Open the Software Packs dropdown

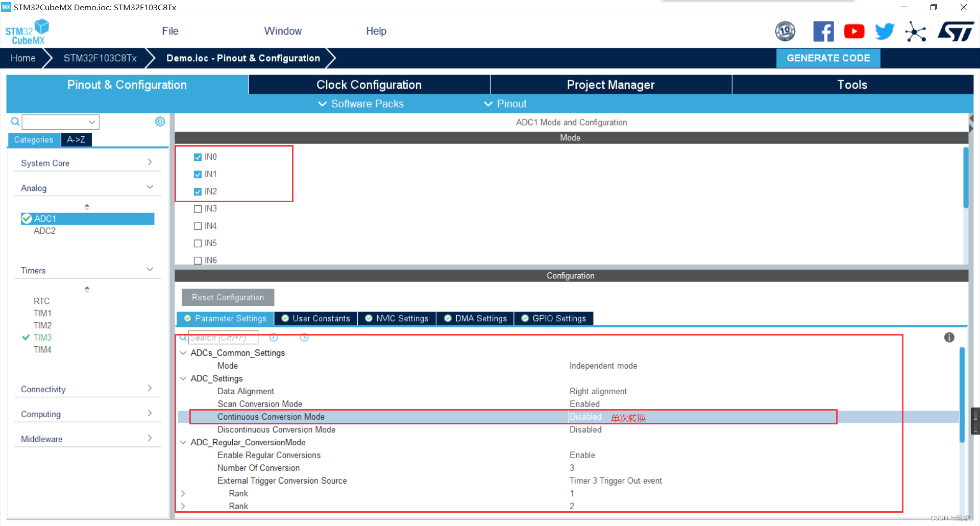[361, 104]
